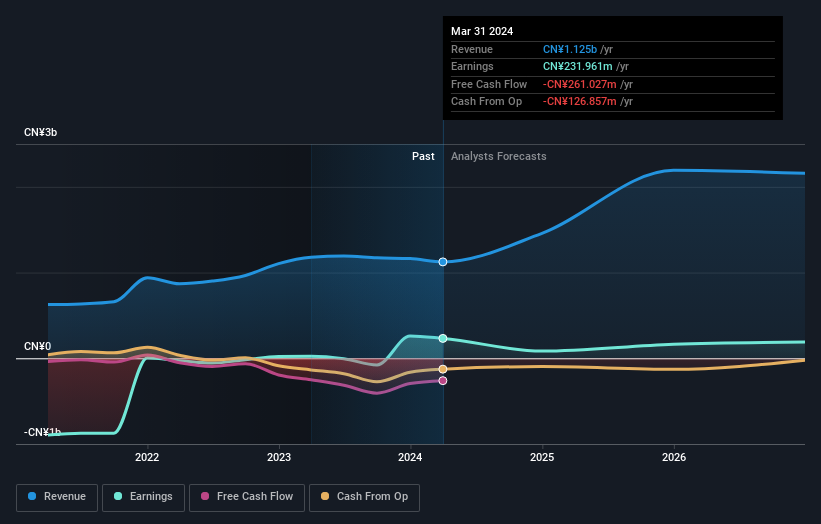The height and width of the screenshot is (524, 821).
Task: Click the orange Cash From Op legend dot
Action: click(x=325, y=496)
